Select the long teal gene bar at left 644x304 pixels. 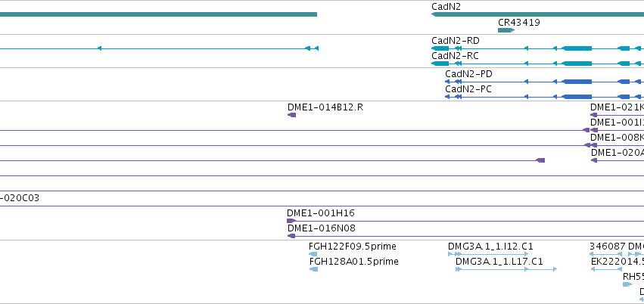point(158,14)
